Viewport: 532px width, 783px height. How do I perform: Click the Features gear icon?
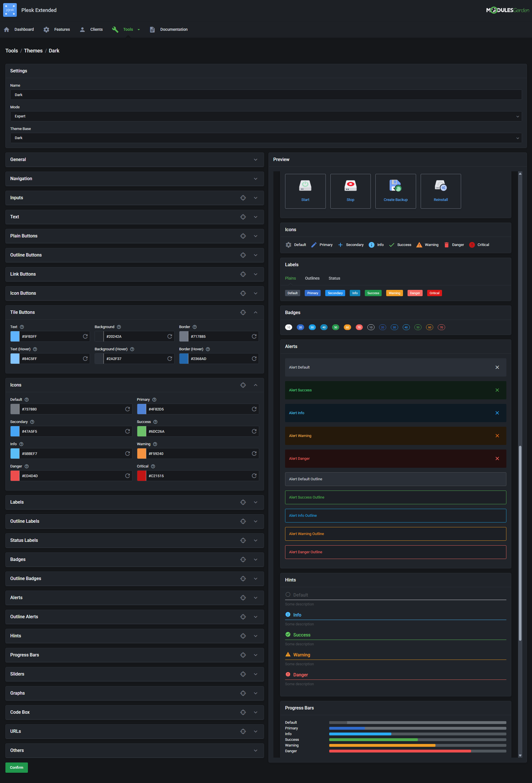click(46, 30)
